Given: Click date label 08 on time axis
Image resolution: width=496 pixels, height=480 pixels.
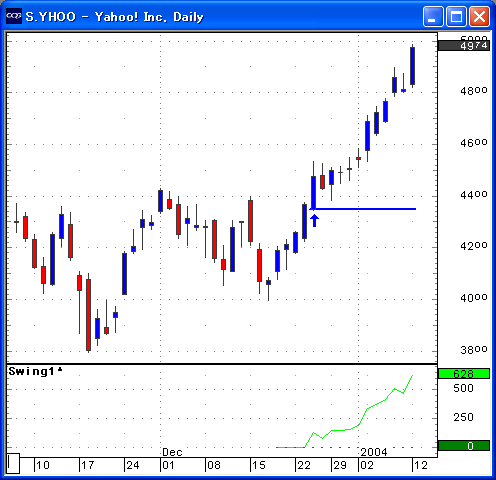Looking at the screenshot, I should 214,465.
